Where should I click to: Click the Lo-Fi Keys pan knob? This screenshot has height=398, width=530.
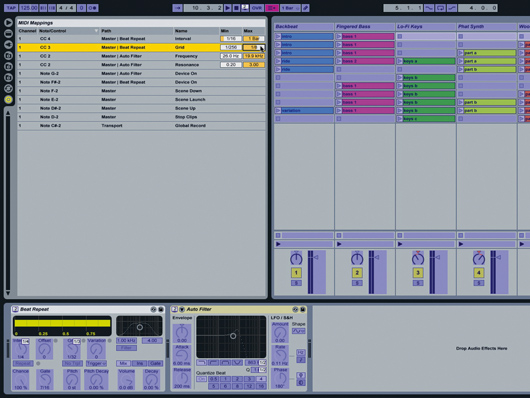(418, 258)
